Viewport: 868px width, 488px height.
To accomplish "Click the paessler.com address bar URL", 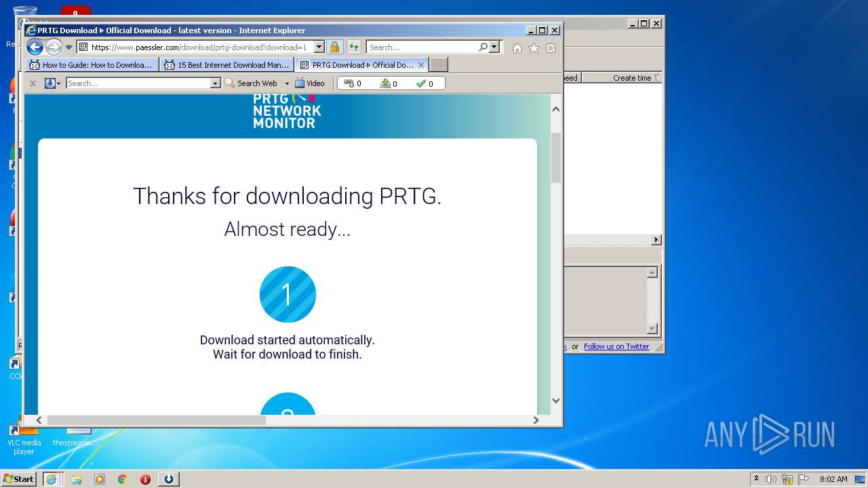I will coord(199,47).
